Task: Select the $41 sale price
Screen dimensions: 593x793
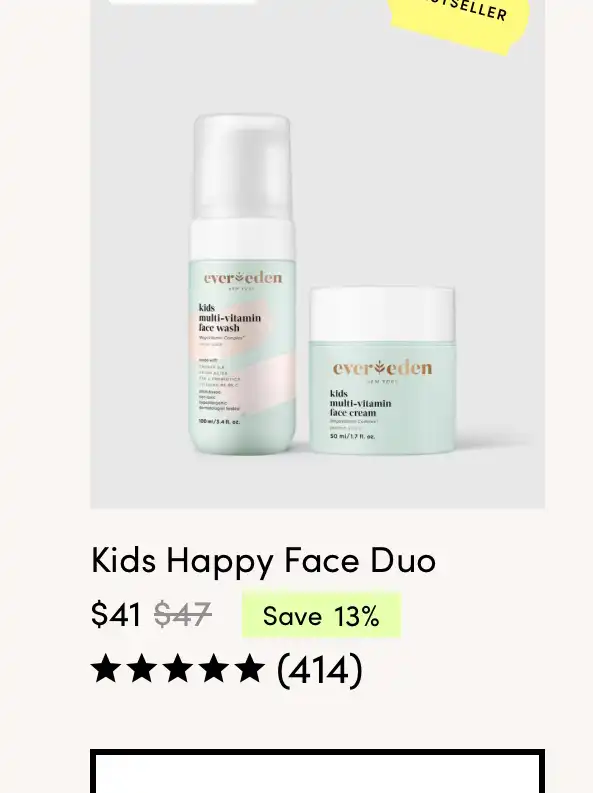Action: click(116, 615)
